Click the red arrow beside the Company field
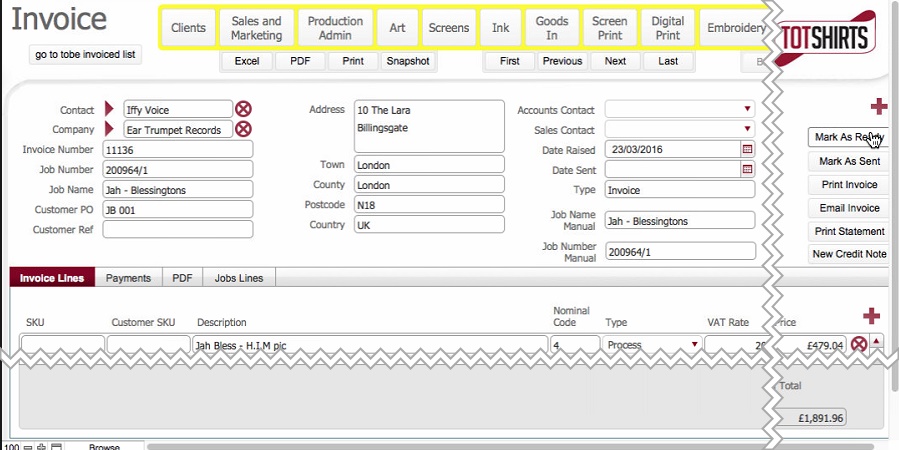Viewport: 899px width, 450px height. click(x=110, y=129)
